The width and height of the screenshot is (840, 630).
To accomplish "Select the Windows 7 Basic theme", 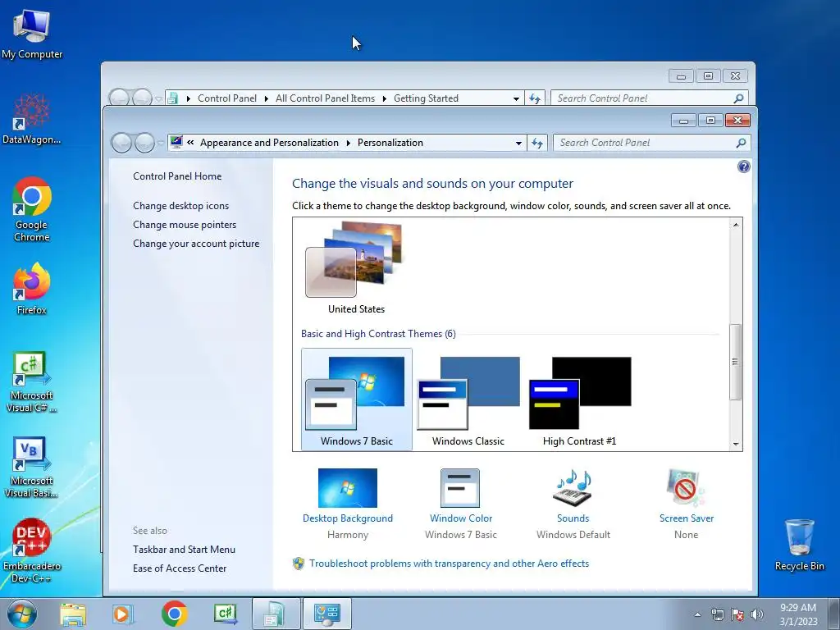I will (x=357, y=399).
